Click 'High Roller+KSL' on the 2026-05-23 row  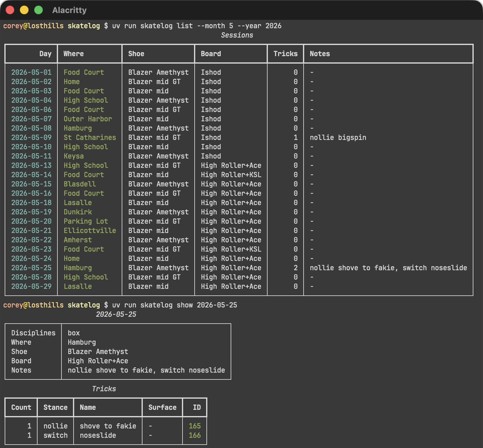pos(231,249)
